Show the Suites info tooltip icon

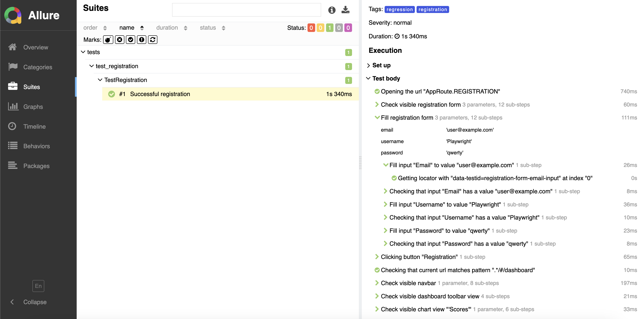click(x=332, y=10)
